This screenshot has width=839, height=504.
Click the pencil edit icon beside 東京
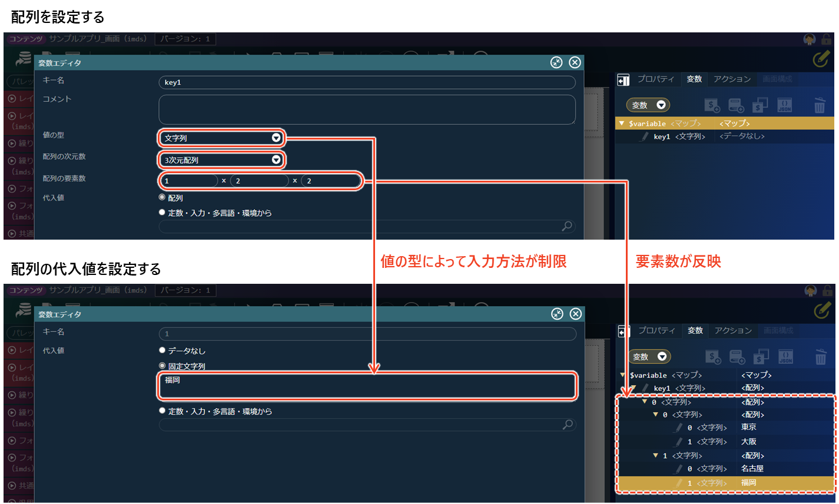[x=679, y=428]
